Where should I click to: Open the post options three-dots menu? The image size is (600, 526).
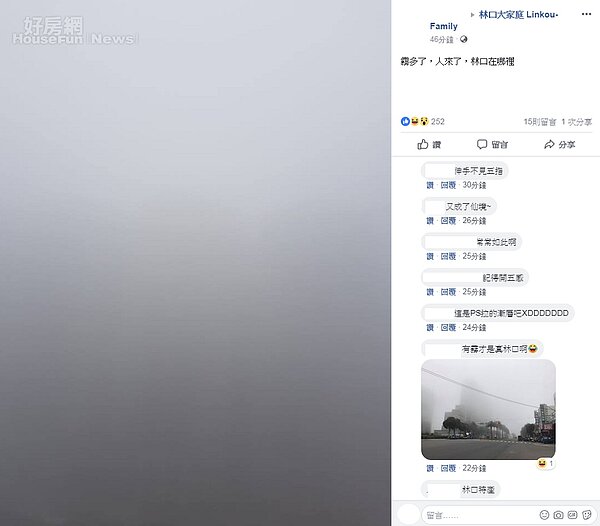pyautogui.click(x=586, y=14)
